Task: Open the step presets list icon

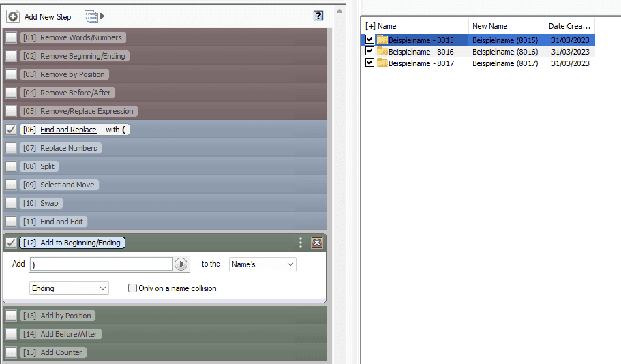Action: click(91, 16)
